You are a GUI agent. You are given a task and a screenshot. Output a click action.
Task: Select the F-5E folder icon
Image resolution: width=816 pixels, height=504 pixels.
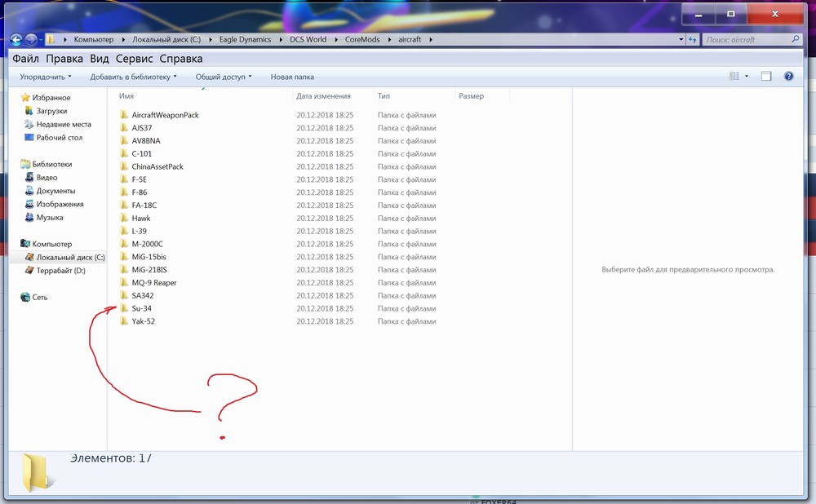click(x=124, y=179)
